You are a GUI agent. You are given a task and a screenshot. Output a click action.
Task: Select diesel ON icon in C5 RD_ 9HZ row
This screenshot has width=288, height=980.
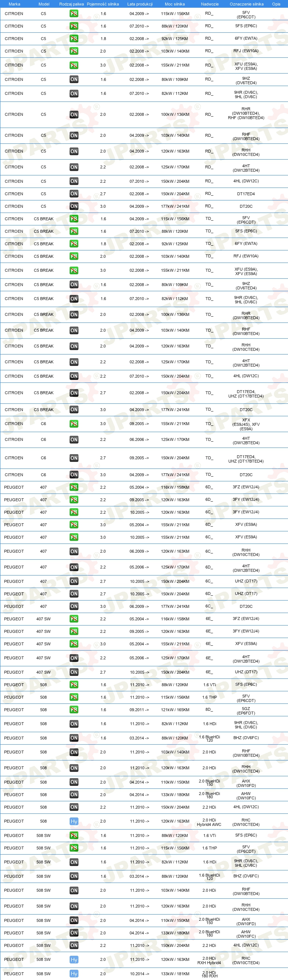point(74,79)
